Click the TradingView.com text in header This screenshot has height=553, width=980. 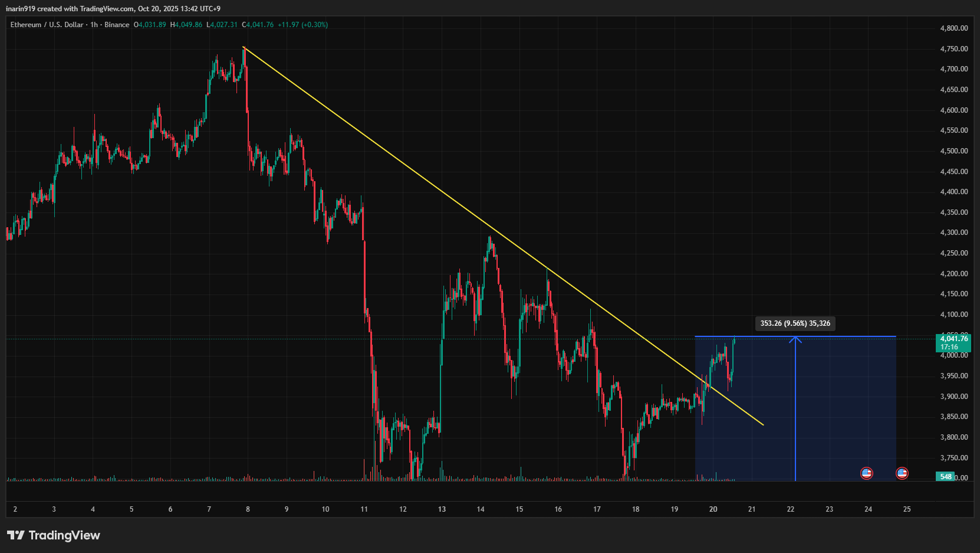click(x=107, y=9)
